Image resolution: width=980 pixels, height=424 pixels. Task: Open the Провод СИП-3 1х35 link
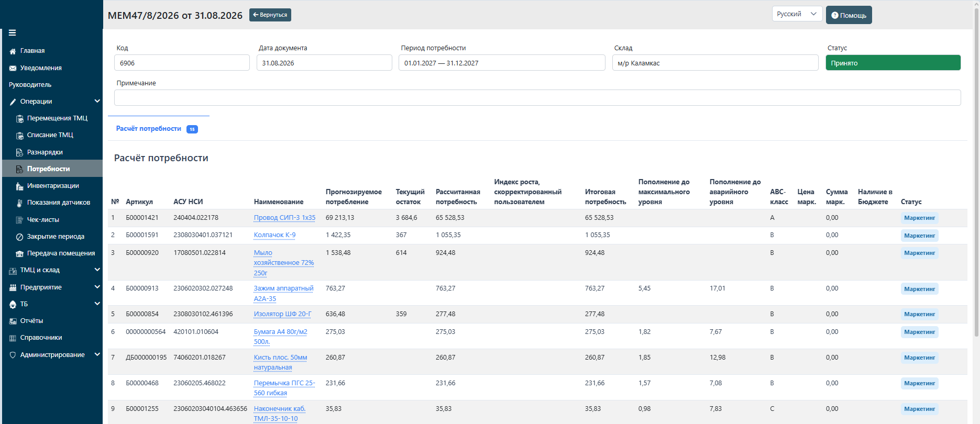pyautogui.click(x=284, y=218)
